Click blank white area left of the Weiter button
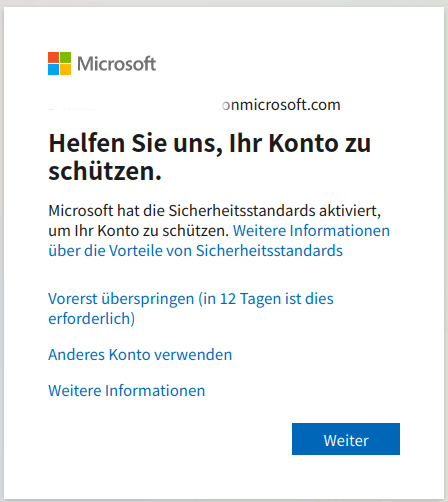The height and width of the screenshot is (502, 448). 167,439
